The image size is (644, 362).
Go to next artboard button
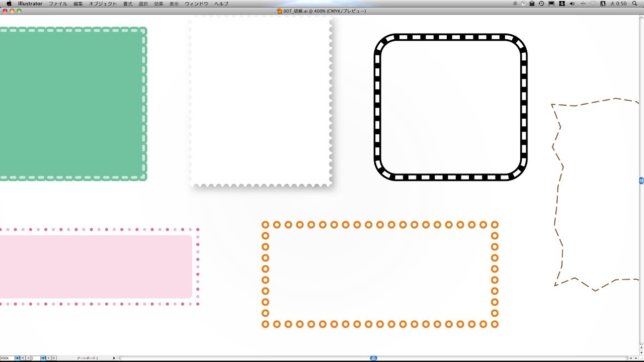pyautogui.click(x=49, y=358)
